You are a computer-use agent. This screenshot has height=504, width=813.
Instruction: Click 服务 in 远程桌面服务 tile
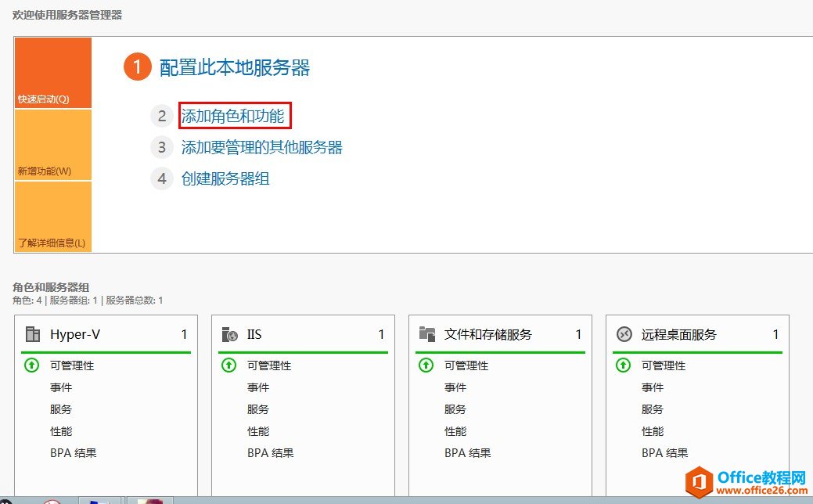click(653, 409)
